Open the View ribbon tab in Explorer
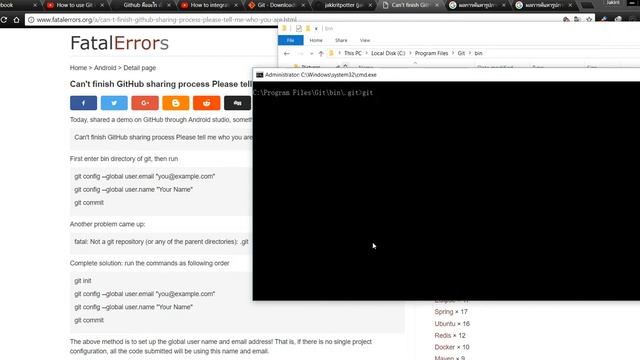 (x=365, y=40)
